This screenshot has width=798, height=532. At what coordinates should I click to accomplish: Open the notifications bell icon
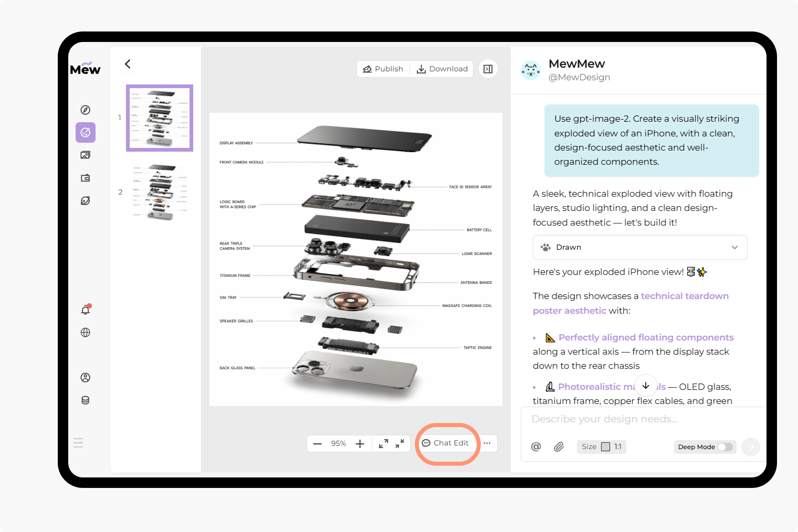point(86,310)
